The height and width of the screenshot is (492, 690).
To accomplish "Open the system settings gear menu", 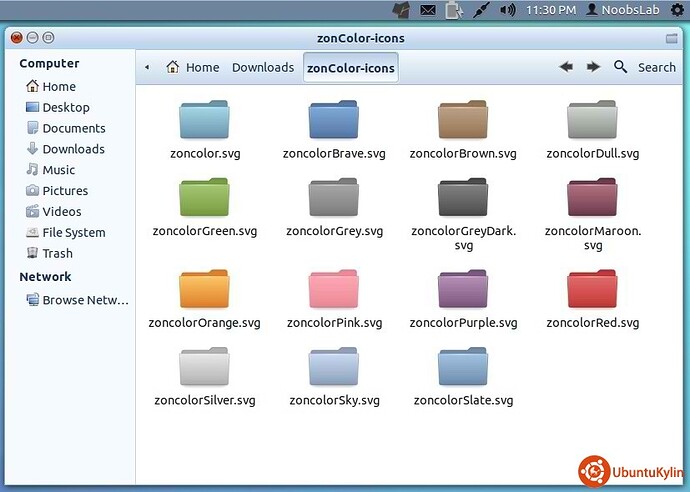I will point(677,10).
